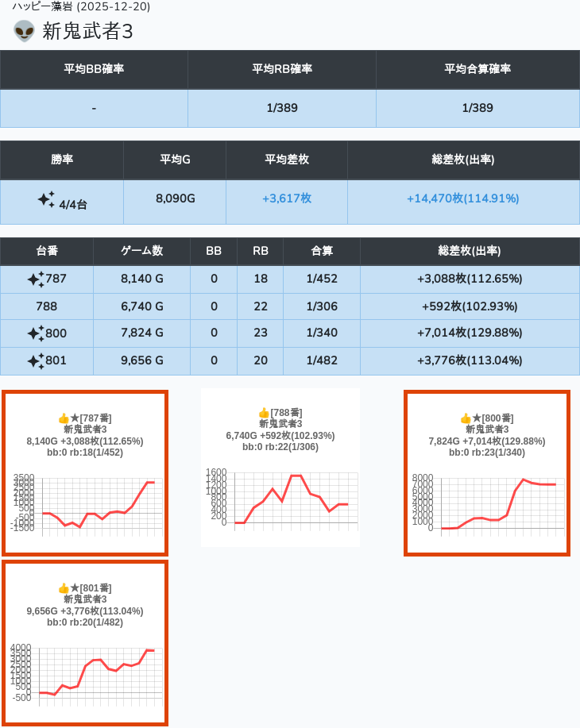This screenshot has height=728, width=580.
Task: Open the +14,470枚(114.91%) total link
Action: pos(462,198)
